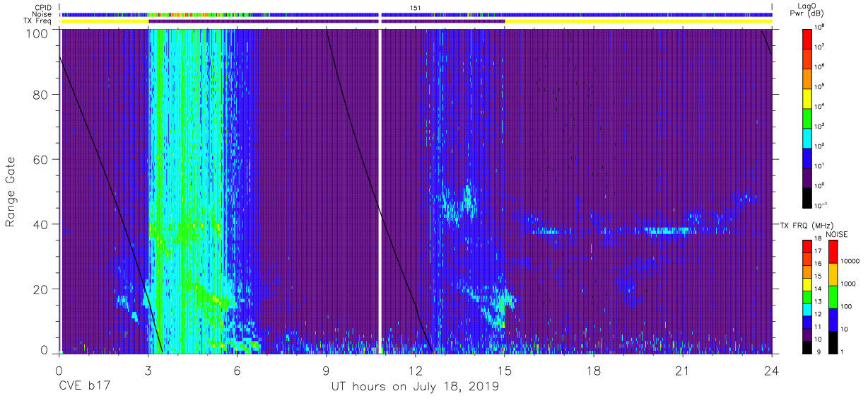Image resolution: width=868 pixels, height=401 pixels.
Task: Click the '3' tick on UT hours axis
Action: (x=148, y=370)
